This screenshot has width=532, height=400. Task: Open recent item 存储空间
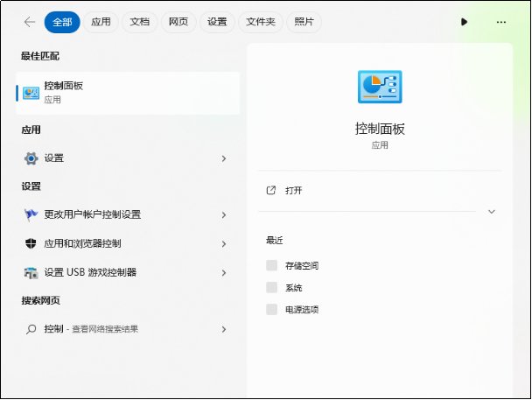pyautogui.click(x=302, y=266)
